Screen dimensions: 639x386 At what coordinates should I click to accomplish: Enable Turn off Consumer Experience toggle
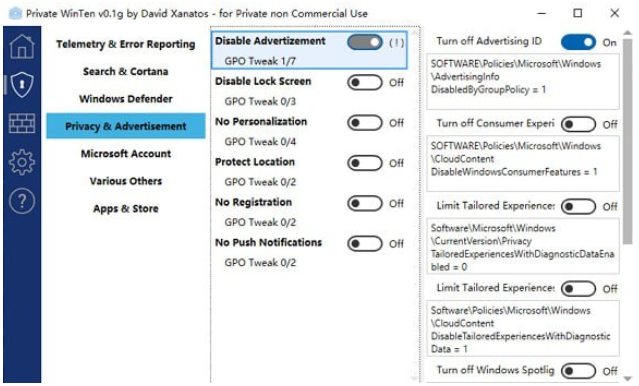click(578, 124)
